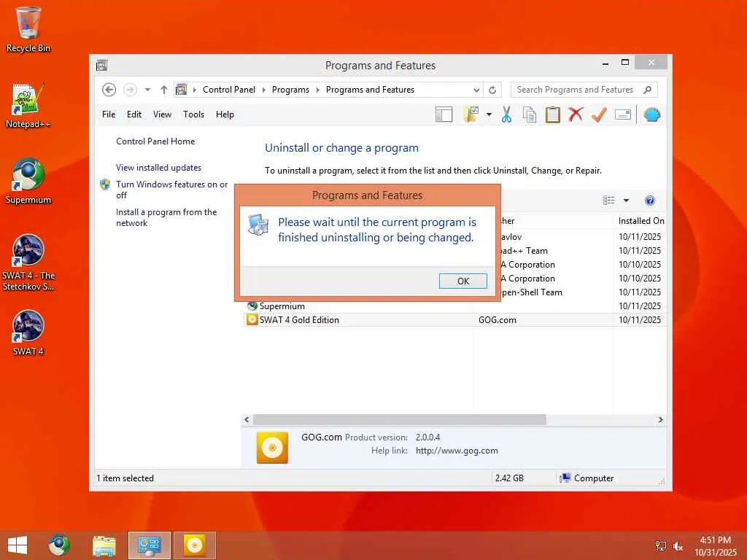Click the GOG installer taskbar button

[x=194, y=545]
